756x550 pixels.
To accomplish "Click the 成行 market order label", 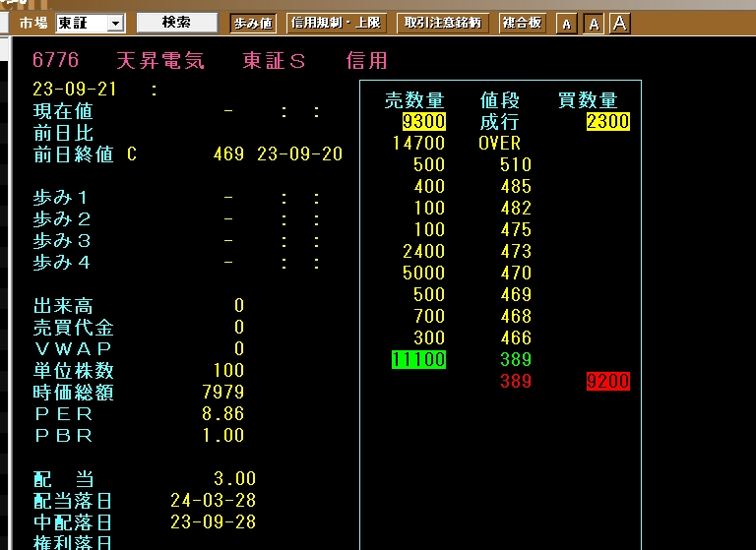I will 499,122.
